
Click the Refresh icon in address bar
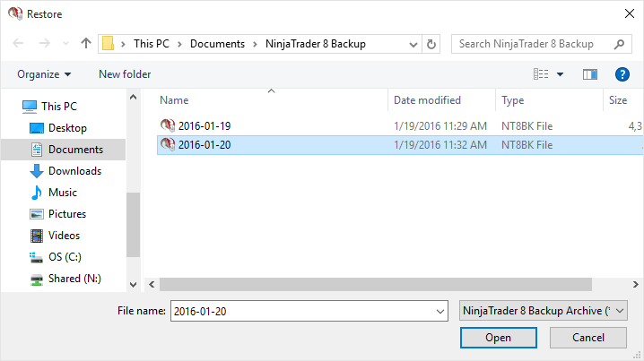point(431,44)
